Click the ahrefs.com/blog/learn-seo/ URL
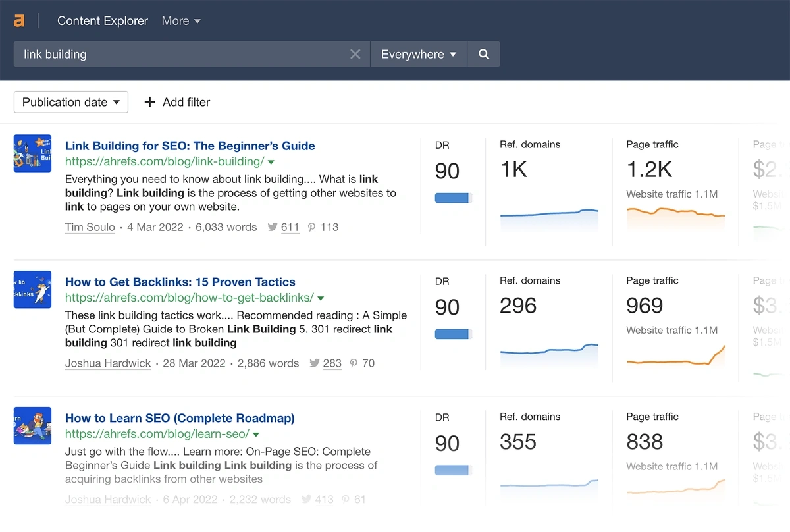The height and width of the screenshot is (532, 790). pyautogui.click(x=157, y=434)
